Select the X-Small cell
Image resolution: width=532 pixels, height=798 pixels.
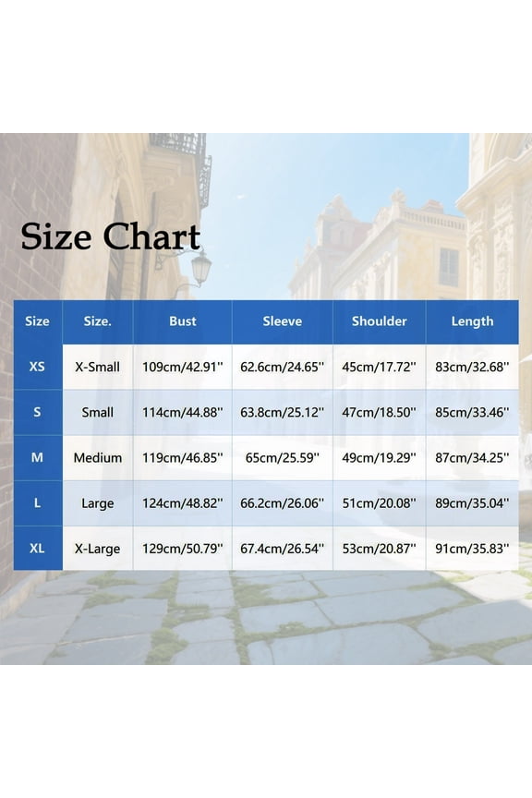(97, 367)
